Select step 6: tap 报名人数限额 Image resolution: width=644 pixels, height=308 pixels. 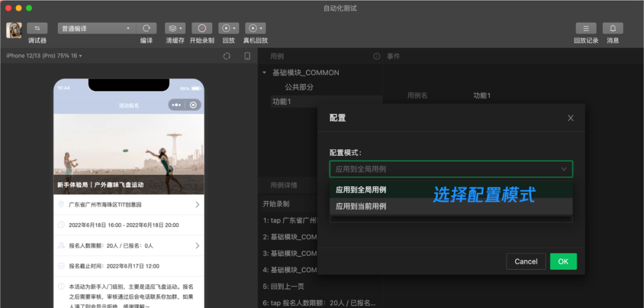coord(318,303)
